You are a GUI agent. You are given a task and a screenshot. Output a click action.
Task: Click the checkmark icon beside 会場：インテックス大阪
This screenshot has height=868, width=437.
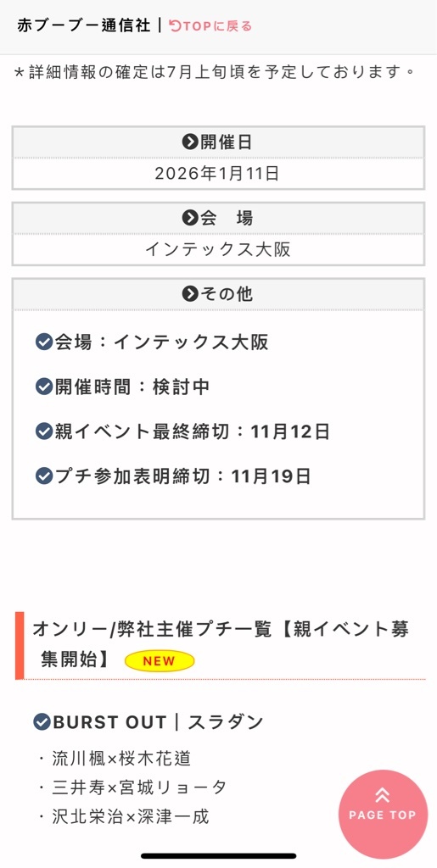coord(44,342)
